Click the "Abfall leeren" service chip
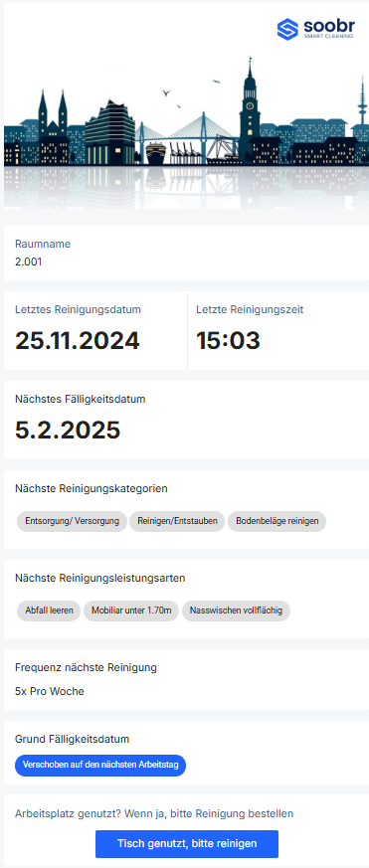369x868 pixels. pos(50,610)
